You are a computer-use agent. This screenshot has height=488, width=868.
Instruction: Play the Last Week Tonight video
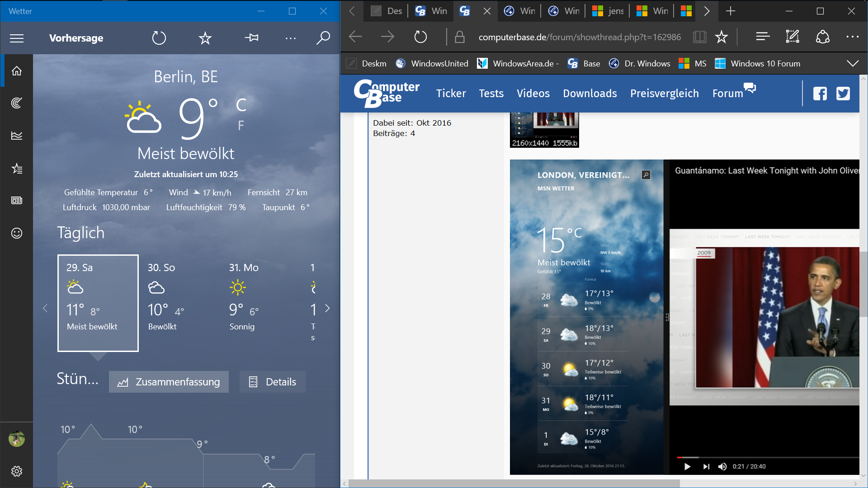[x=687, y=467]
